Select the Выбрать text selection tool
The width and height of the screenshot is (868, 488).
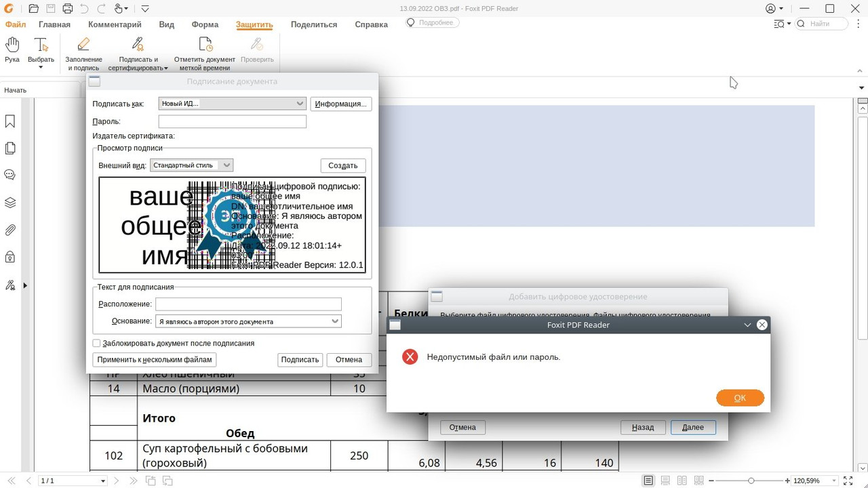(41, 53)
